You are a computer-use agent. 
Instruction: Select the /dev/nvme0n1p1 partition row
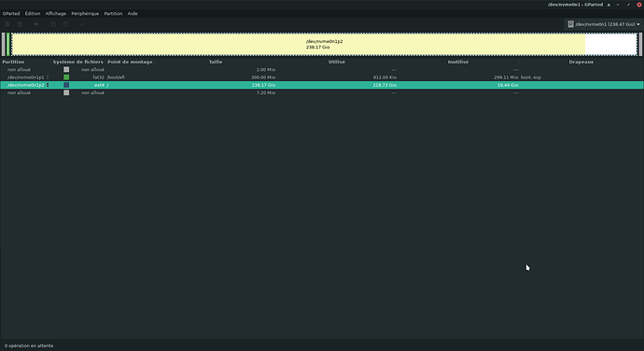[322, 77]
